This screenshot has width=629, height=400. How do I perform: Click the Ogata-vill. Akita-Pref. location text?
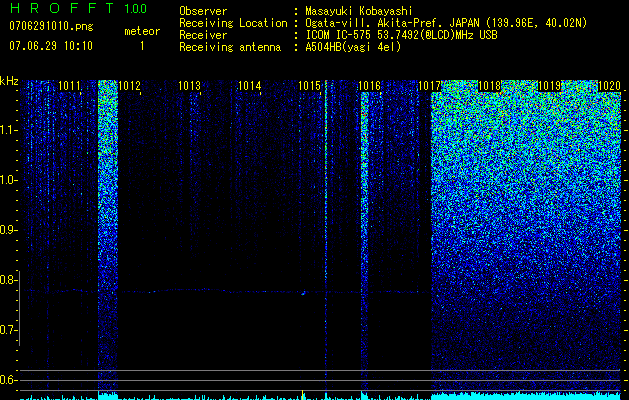(x=446, y=23)
